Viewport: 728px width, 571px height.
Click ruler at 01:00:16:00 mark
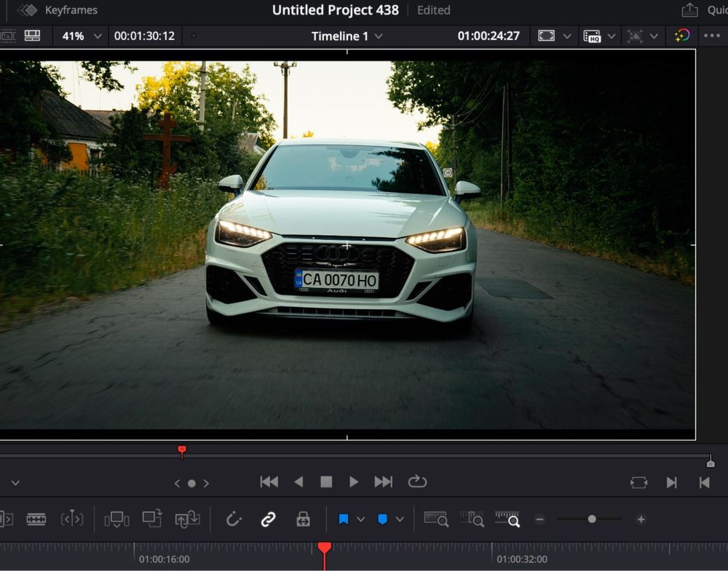(165, 559)
